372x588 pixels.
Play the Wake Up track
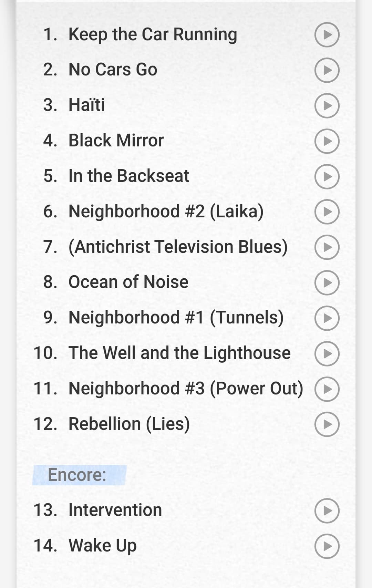327,546
